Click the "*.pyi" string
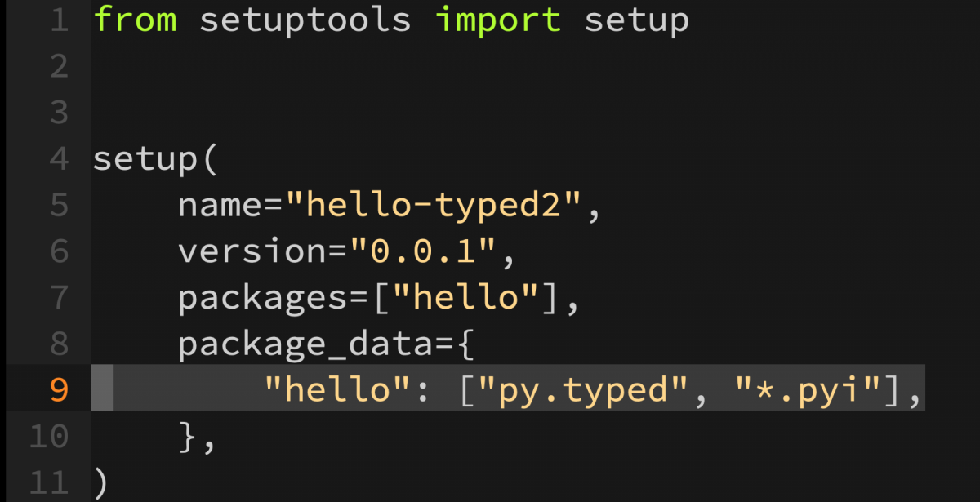 pyautogui.click(x=807, y=390)
